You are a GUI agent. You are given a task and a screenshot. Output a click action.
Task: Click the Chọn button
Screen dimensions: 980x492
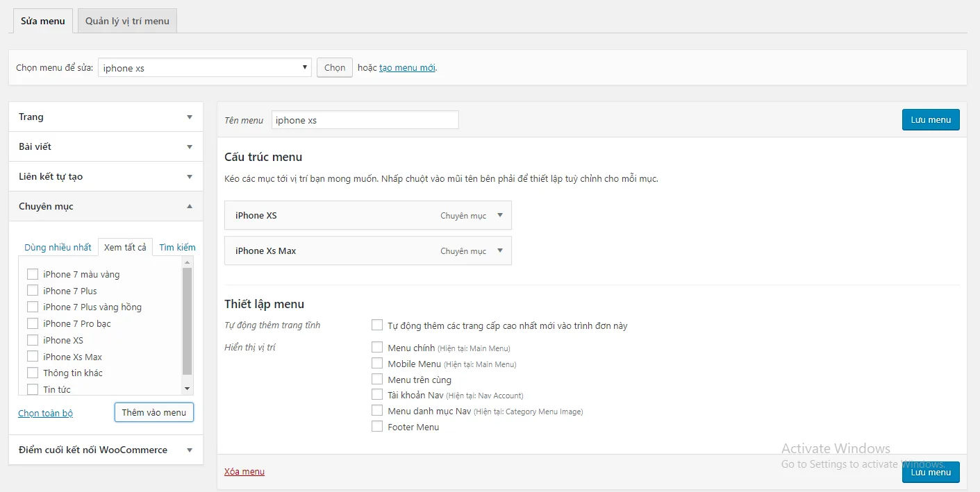[x=335, y=67]
